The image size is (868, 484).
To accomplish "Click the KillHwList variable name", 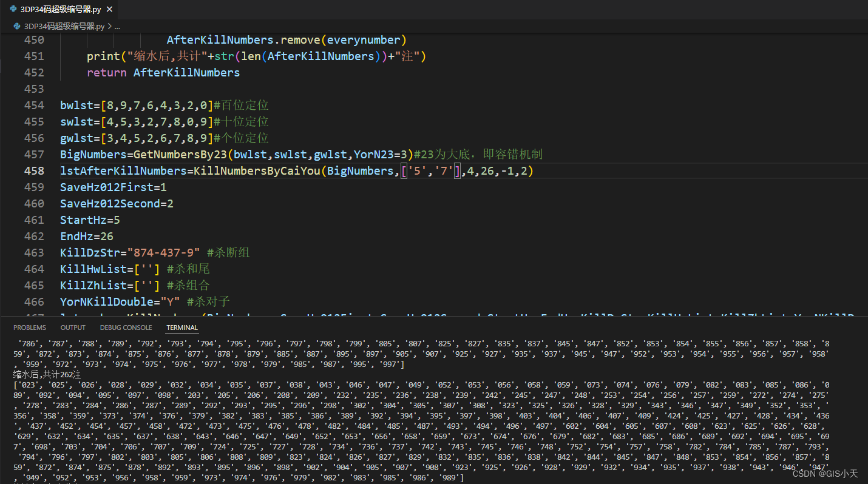I will pyautogui.click(x=93, y=269).
